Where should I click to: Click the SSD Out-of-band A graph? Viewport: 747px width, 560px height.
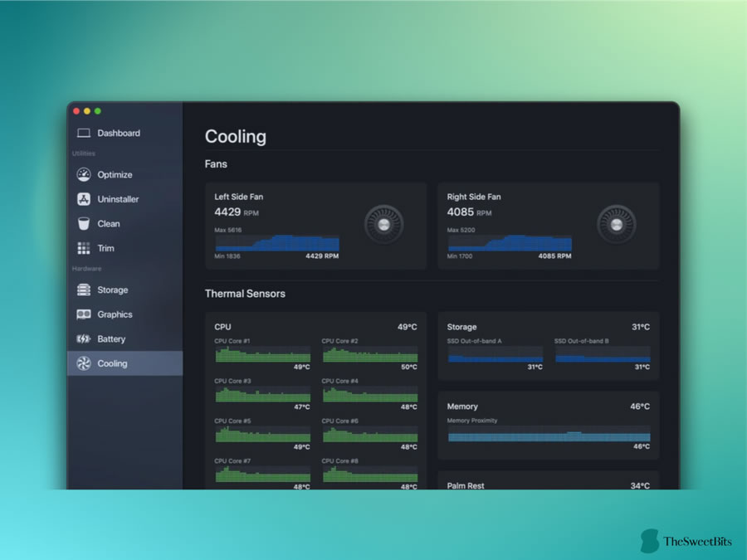point(496,354)
